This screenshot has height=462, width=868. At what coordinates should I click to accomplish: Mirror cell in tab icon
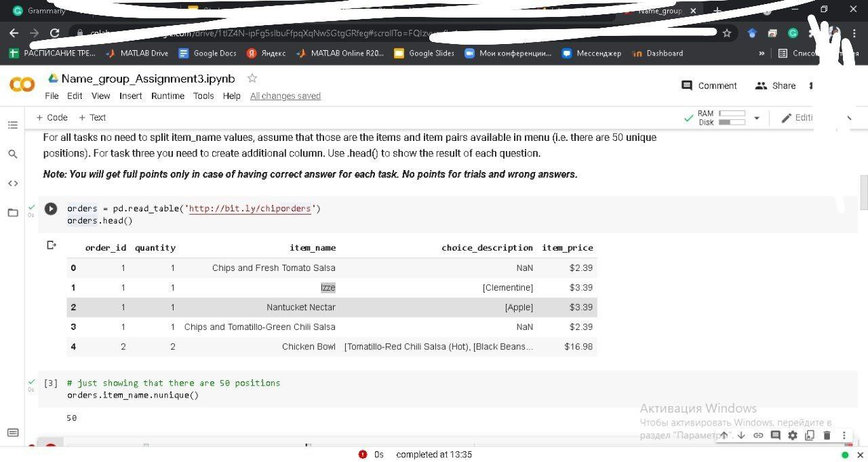pos(810,436)
